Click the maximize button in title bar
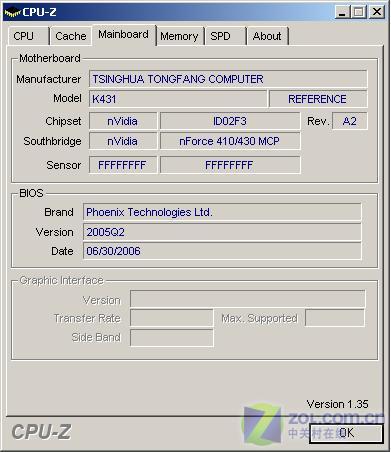 359,12
